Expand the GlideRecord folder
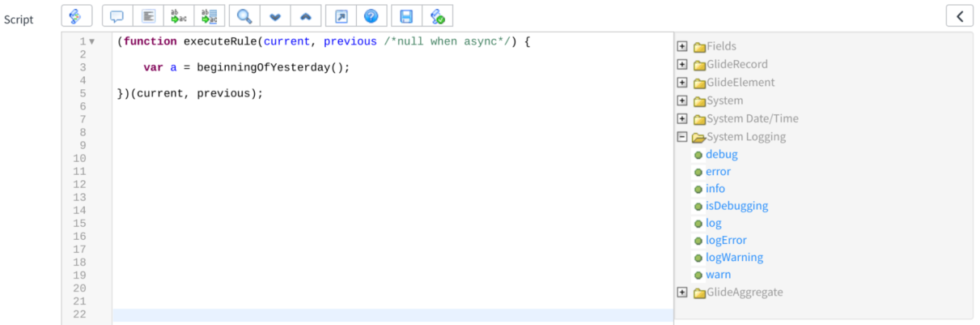Screen dimensions: 980x325 click(682, 64)
